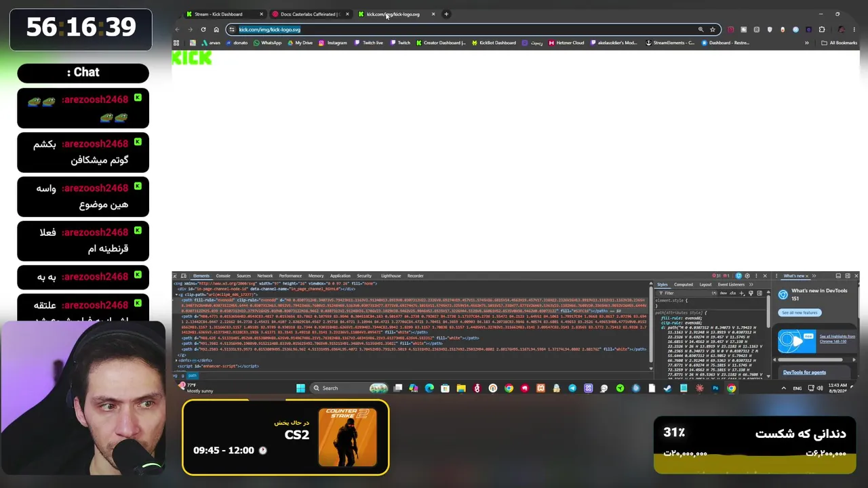Screen dimensions: 868x488
Task: Go back one page in browser
Action: pyautogui.click(x=177, y=30)
